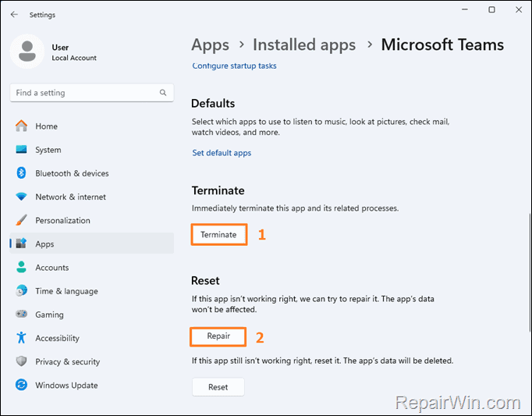Select Network & internet in sidebar
The width and height of the screenshot is (532, 416).
click(91, 197)
